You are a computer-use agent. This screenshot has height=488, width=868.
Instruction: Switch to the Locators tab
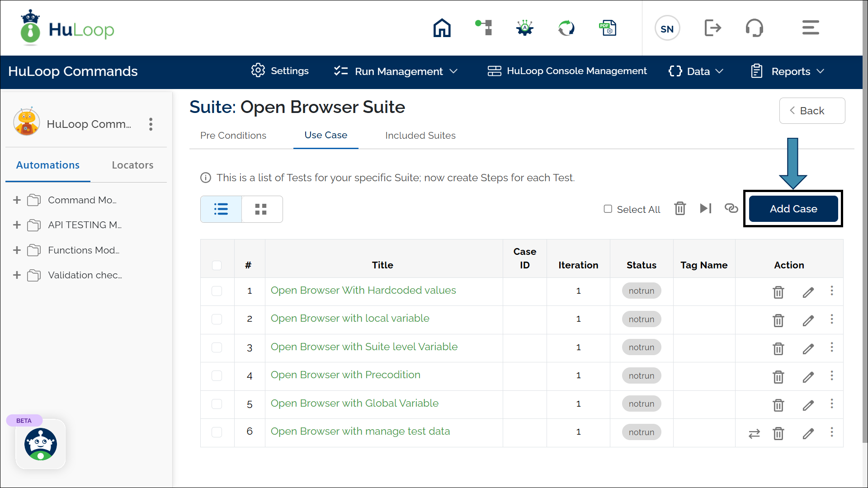pos(132,165)
